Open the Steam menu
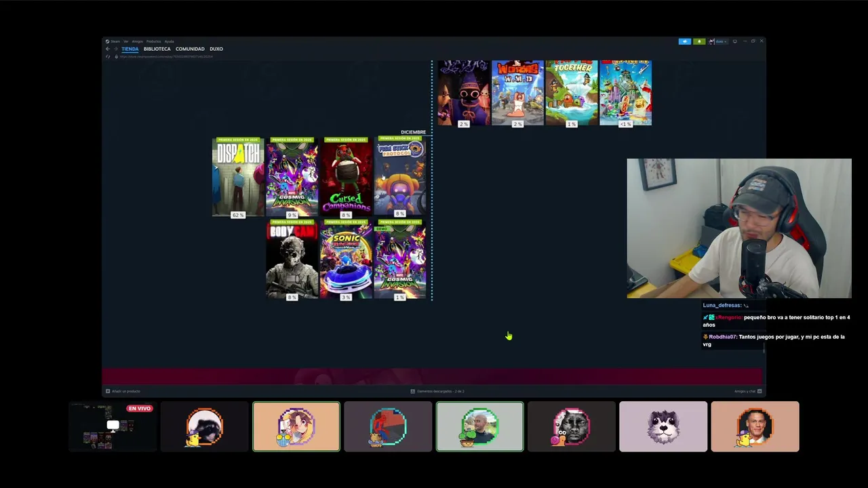868x488 pixels. (115, 41)
